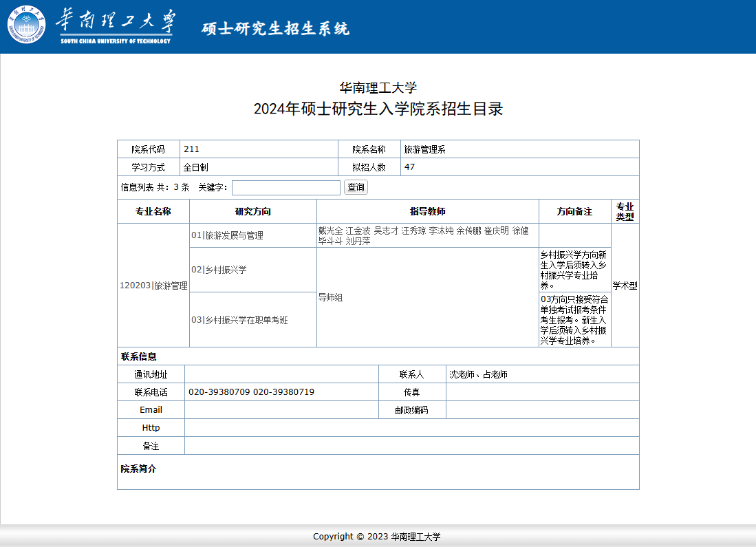Screen dimensions: 756x547
Task: Click the 联系电话 label
Action: click(x=151, y=392)
